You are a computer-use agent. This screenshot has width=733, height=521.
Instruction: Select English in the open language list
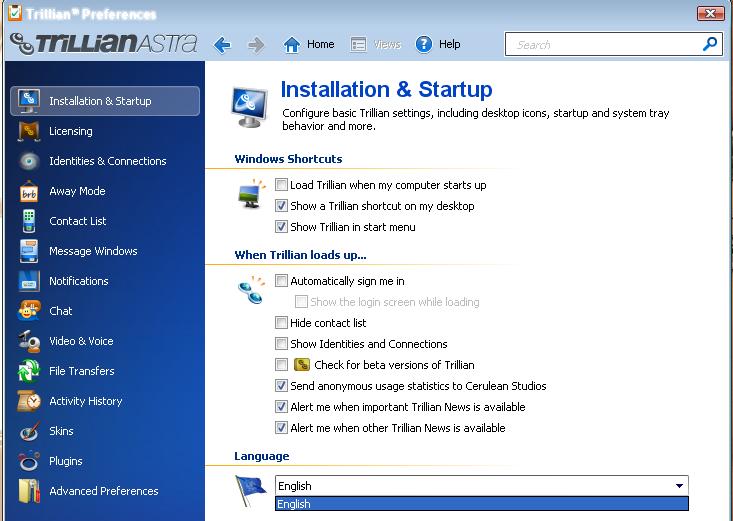pos(481,504)
